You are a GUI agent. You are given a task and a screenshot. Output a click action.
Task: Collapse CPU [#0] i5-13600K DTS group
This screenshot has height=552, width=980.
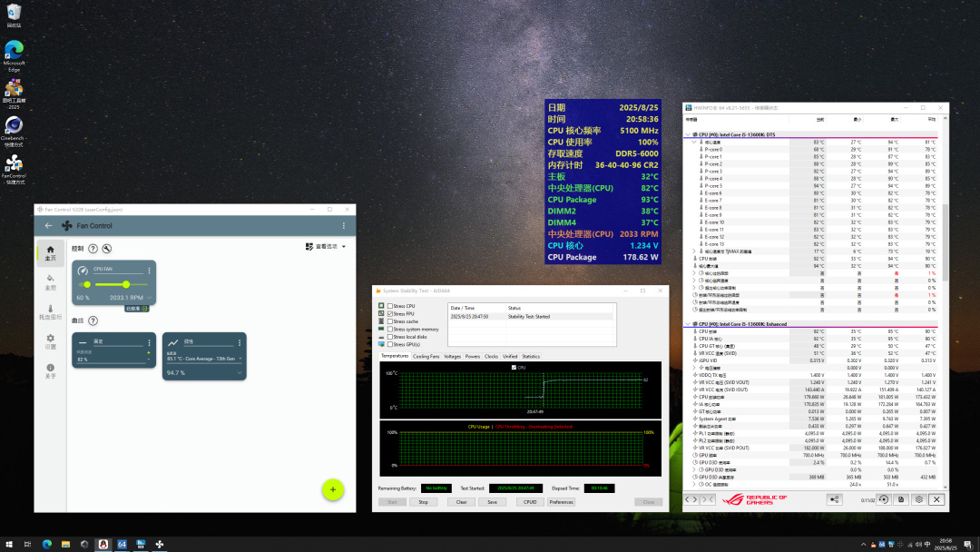point(688,134)
